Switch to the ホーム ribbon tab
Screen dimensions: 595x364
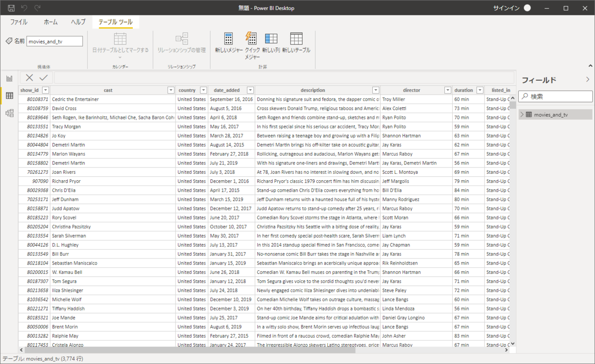pos(51,22)
